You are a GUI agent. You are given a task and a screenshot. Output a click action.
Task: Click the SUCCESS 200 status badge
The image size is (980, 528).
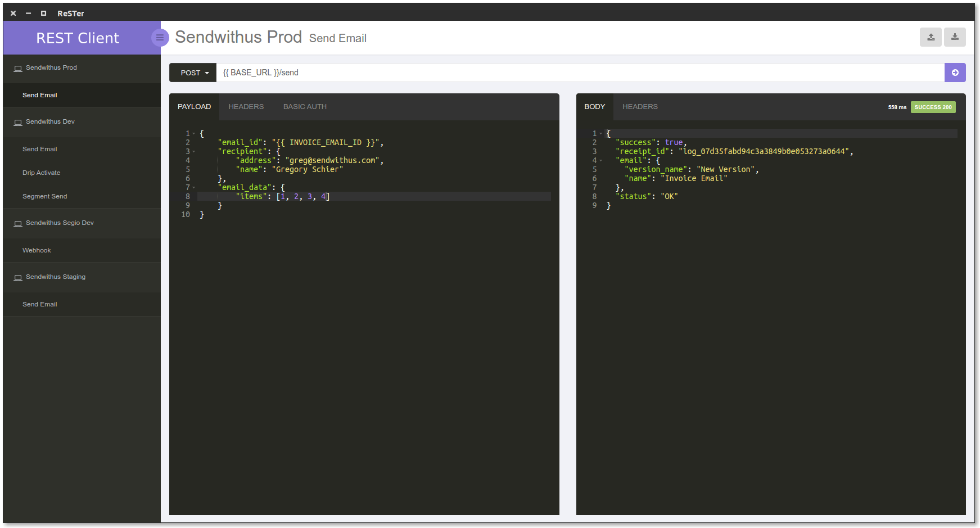933,107
